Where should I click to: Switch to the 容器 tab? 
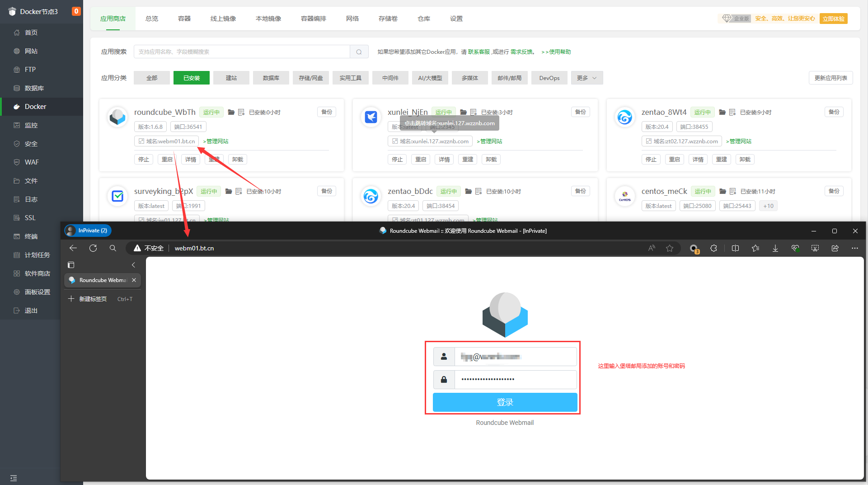pos(184,19)
